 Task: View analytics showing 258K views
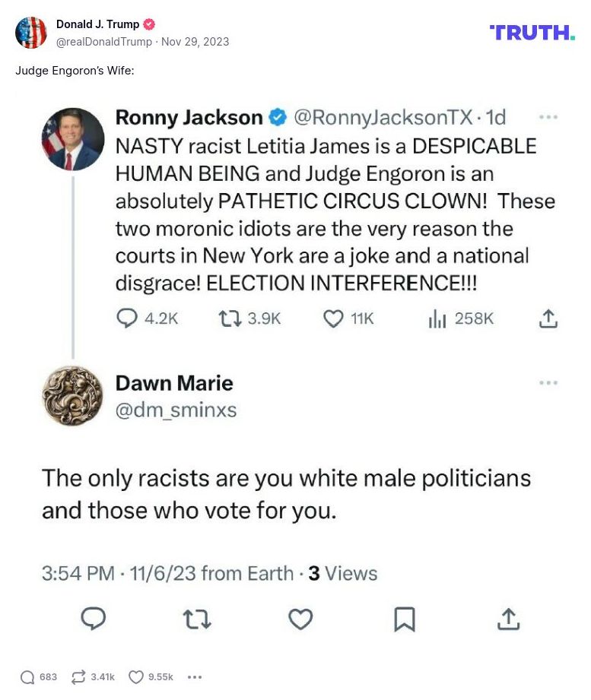[438, 318]
